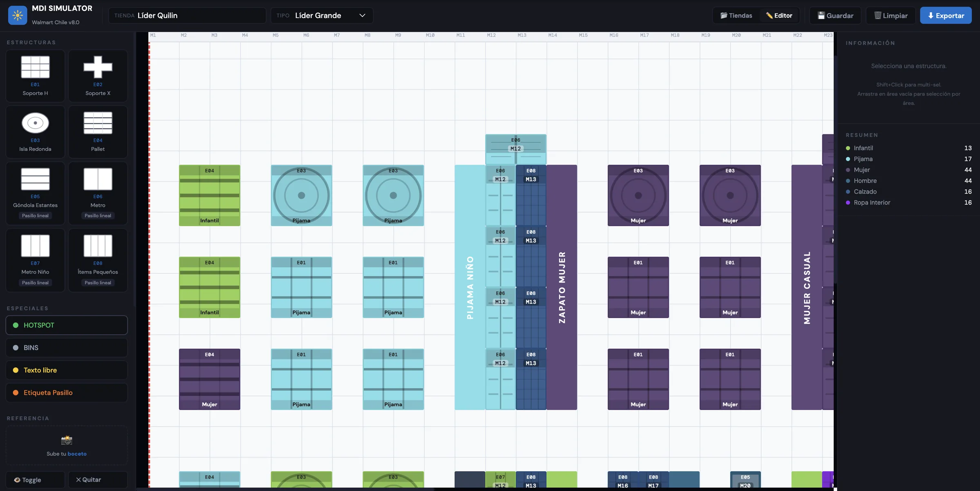Select the Góndola Estantes E05 structure

click(x=35, y=193)
